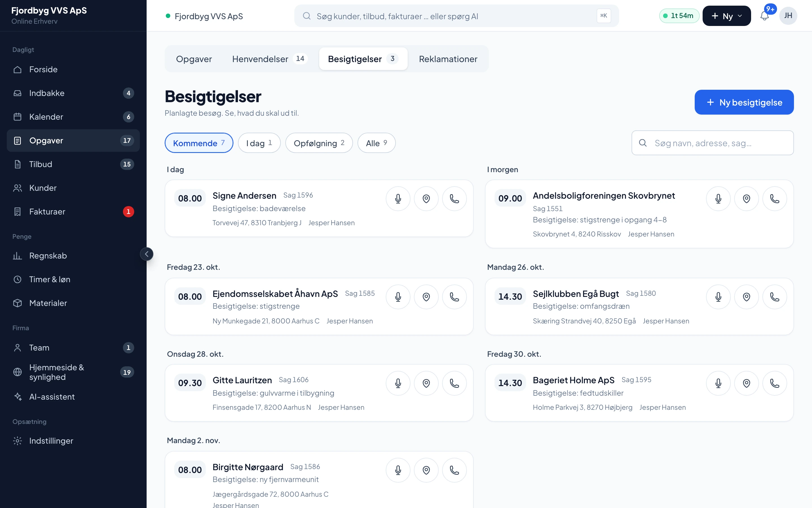This screenshot has height=508, width=812.
Task: Switch to Opgaver tab
Action: [x=194, y=59]
